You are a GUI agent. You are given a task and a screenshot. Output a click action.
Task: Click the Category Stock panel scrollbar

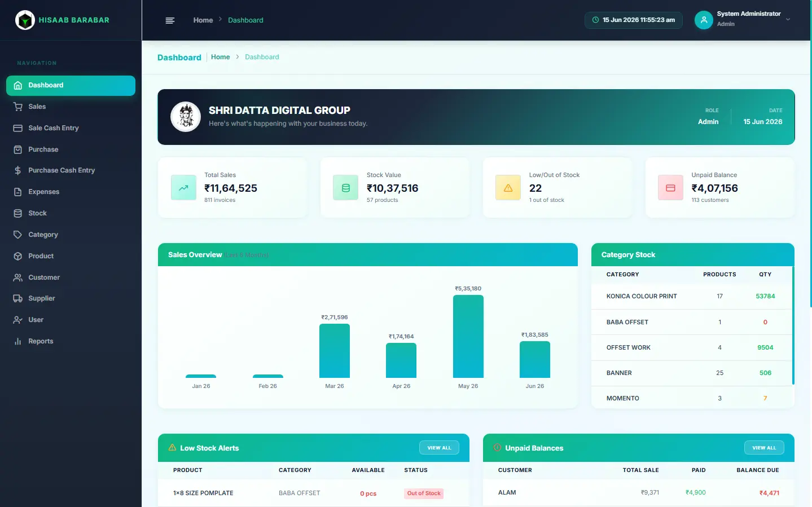pyautogui.click(x=793, y=325)
